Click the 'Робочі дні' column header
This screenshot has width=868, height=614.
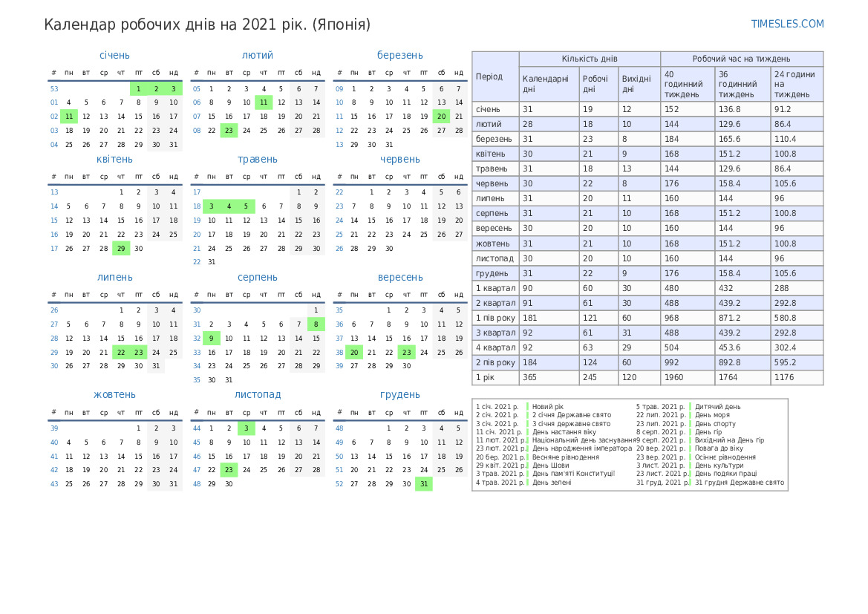click(x=598, y=84)
